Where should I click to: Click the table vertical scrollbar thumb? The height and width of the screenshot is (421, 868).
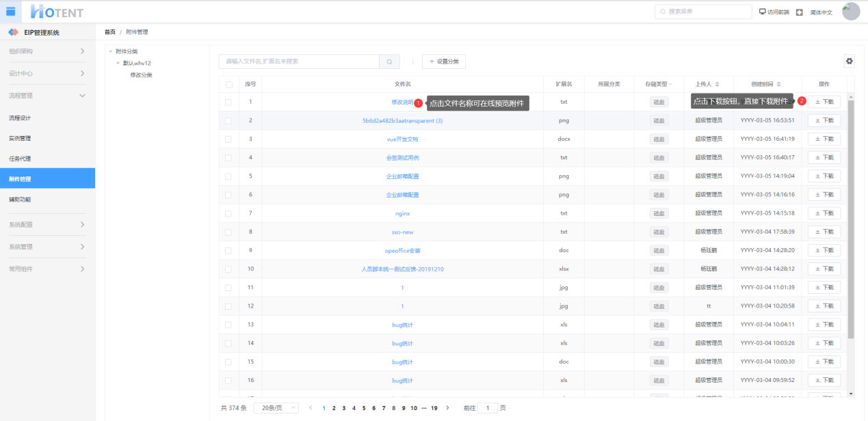point(851,219)
